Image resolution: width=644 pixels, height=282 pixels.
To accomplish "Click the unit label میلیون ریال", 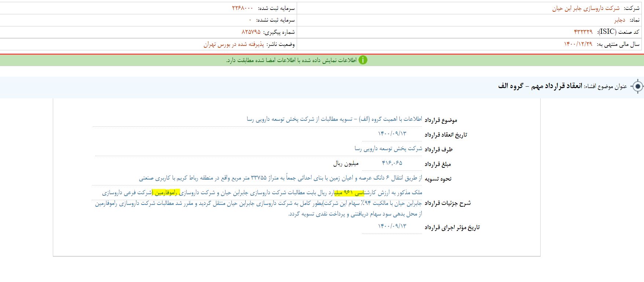I will (x=346, y=164).
